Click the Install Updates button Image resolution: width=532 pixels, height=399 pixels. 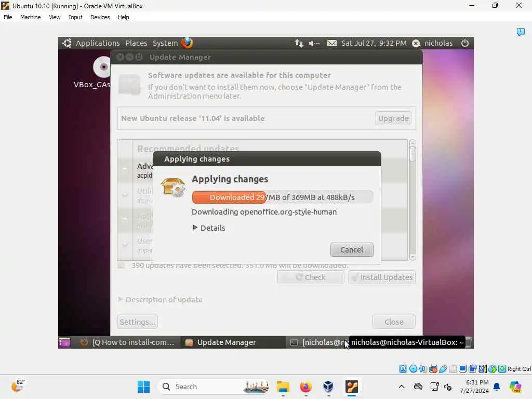tap(382, 277)
